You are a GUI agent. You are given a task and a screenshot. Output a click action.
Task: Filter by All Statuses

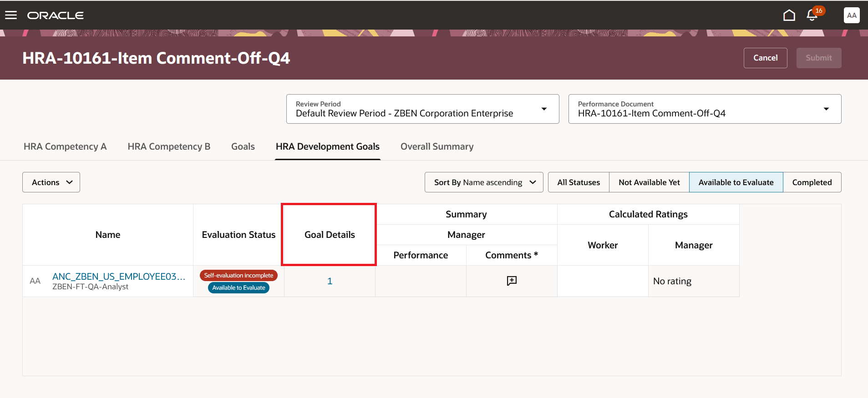(579, 182)
